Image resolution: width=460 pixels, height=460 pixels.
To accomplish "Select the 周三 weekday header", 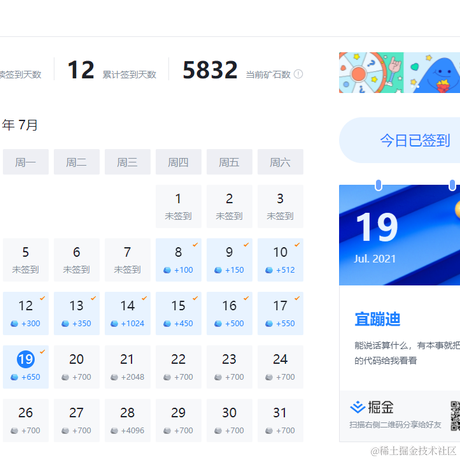I will (x=128, y=162).
